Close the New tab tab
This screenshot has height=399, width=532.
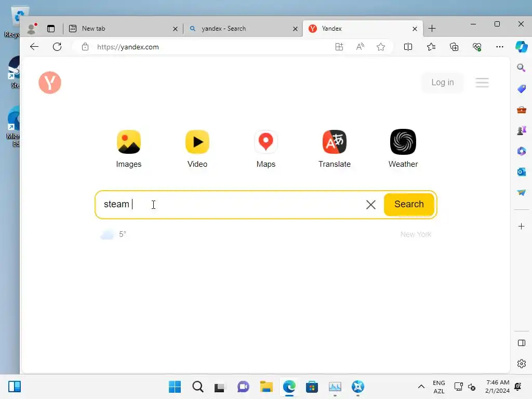click(175, 29)
